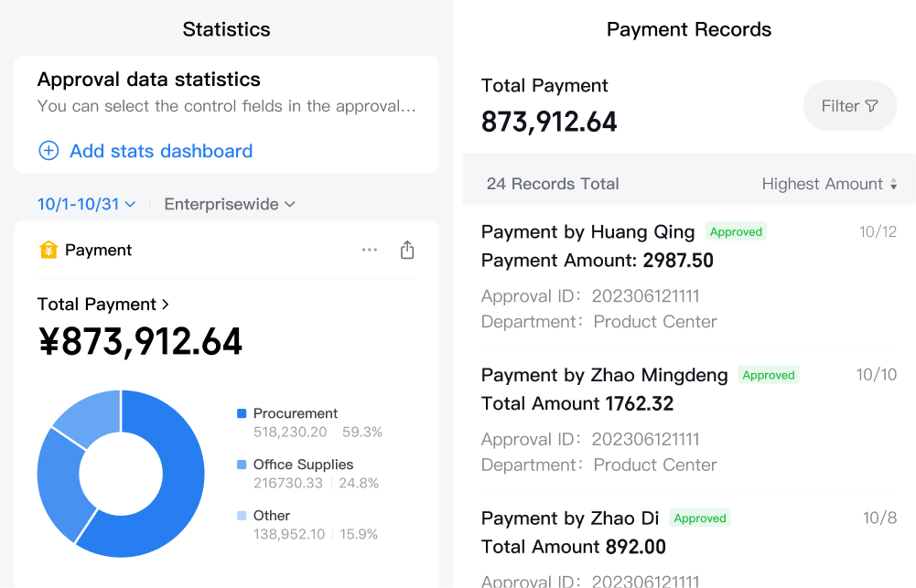Image resolution: width=916 pixels, height=588 pixels.
Task: Open the three-dot menu on Payment card
Action: click(369, 250)
